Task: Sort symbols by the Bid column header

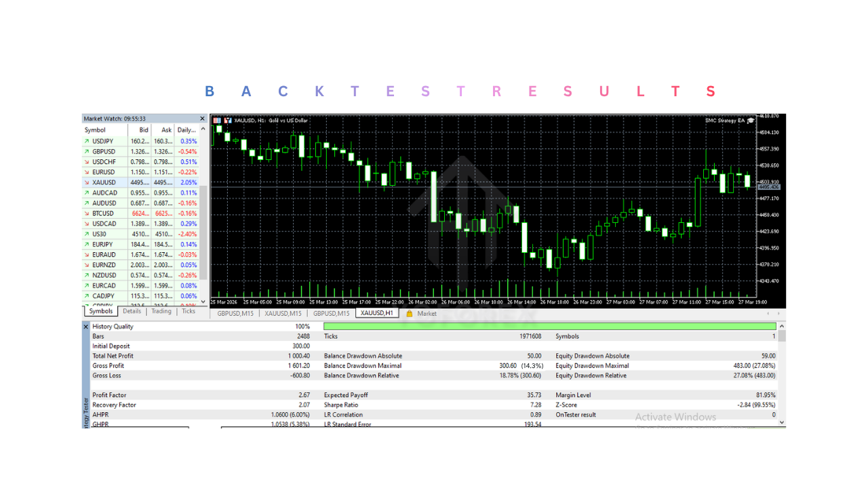Action: pyautogui.click(x=142, y=129)
